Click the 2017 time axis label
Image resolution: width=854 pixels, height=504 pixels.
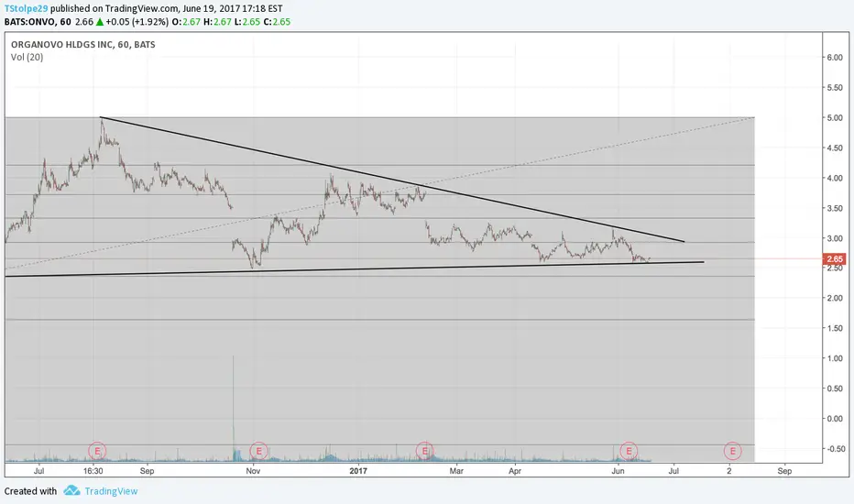click(x=358, y=471)
